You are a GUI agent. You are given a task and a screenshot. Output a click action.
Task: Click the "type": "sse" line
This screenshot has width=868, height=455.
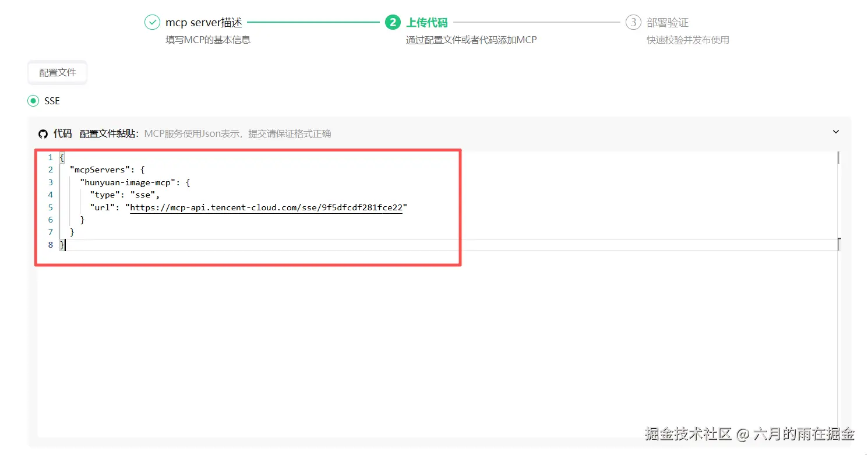coord(125,195)
